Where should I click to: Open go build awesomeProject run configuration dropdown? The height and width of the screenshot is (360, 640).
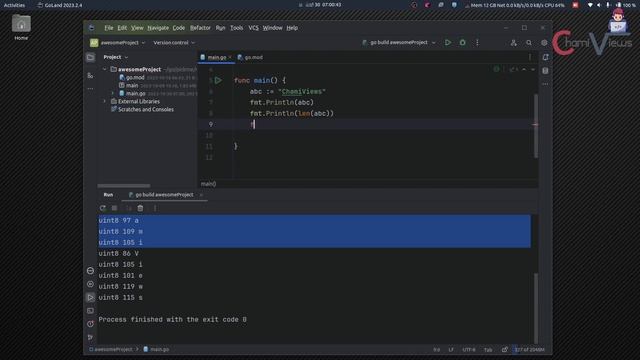pos(399,42)
